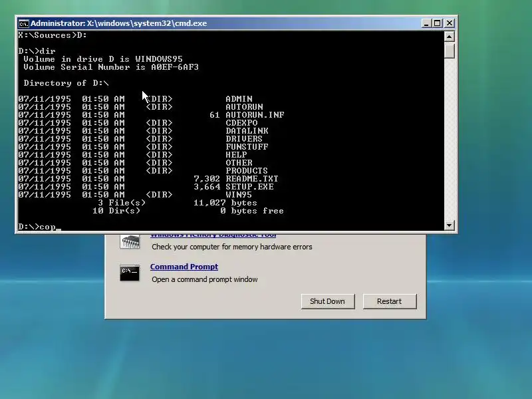Click the OTHER directory entry
Viewport: 532px width, 399px height.
(x=239, y=163)
